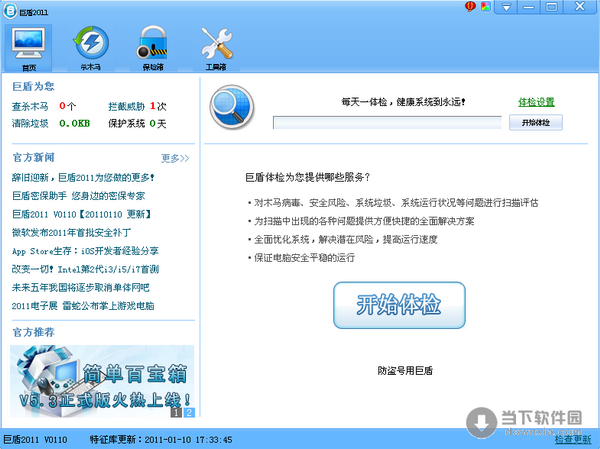Switch to the 杀木马 trojan scan tab
The height and width of the screenshot is (449, 600).
pyautogui.click(x=91, y=49)
